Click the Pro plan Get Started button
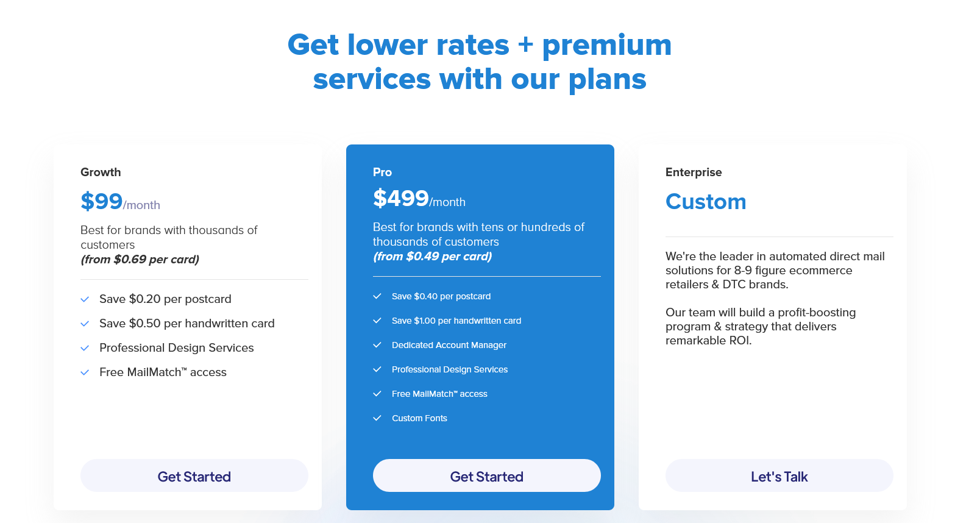 (486, 476)
